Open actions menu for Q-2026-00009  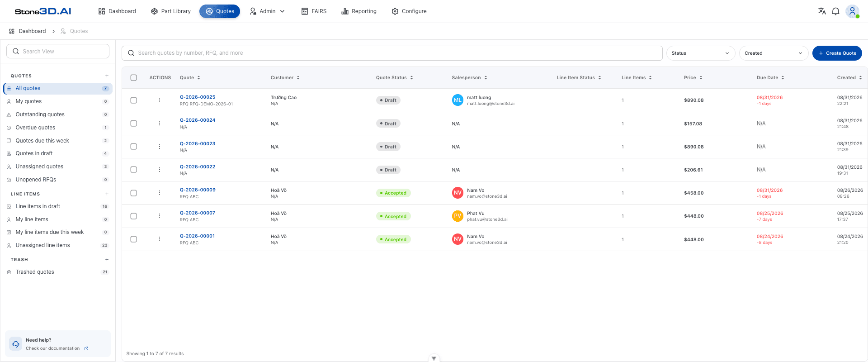pos(160,193)
